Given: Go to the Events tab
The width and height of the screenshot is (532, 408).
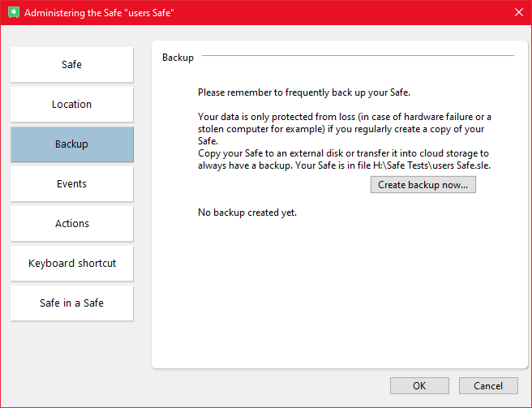Looking at the screenshot, I should pos(72,184).
